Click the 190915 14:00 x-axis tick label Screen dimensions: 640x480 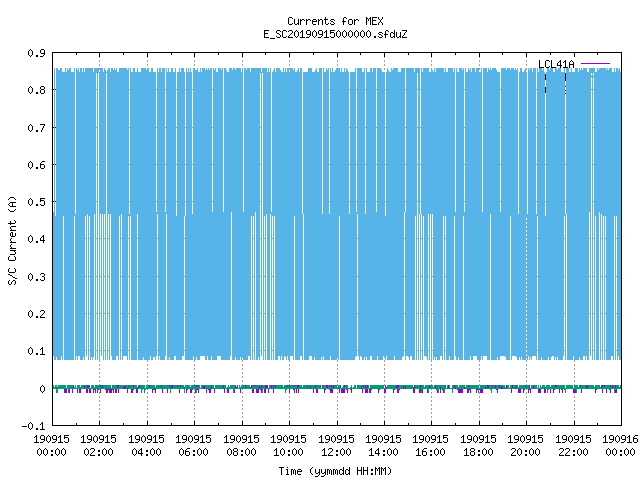coord(383,446)
